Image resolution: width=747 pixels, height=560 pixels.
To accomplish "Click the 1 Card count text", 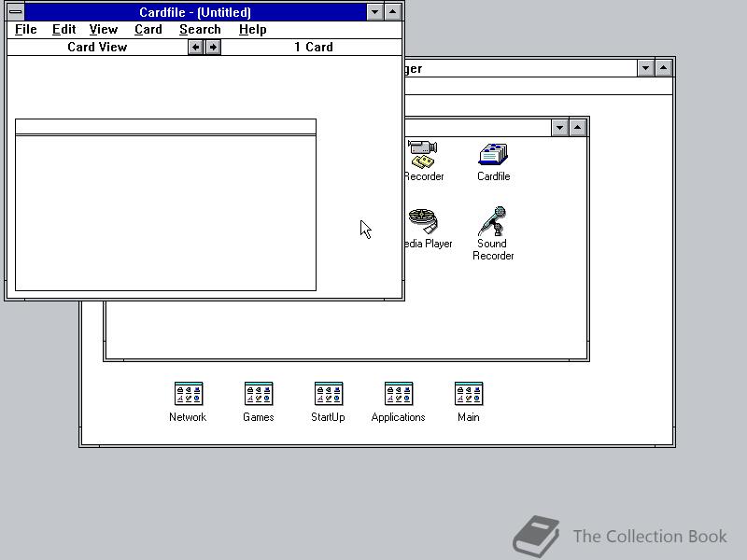I will [314, 48].
